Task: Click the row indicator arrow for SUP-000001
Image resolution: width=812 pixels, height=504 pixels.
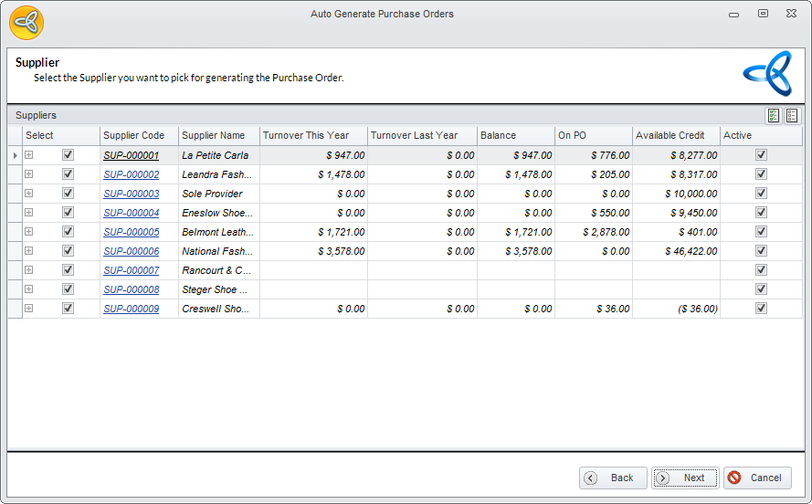Action: pyautogui.click(x=15, y=155)
